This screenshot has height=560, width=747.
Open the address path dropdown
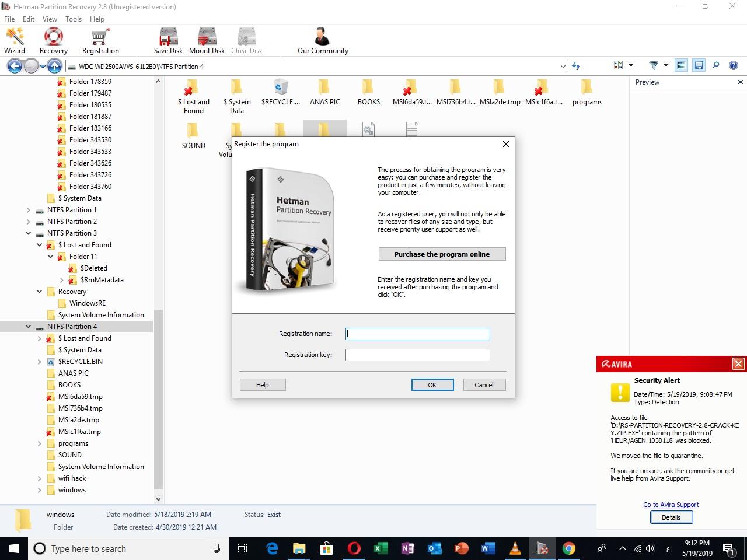point(563,66)
